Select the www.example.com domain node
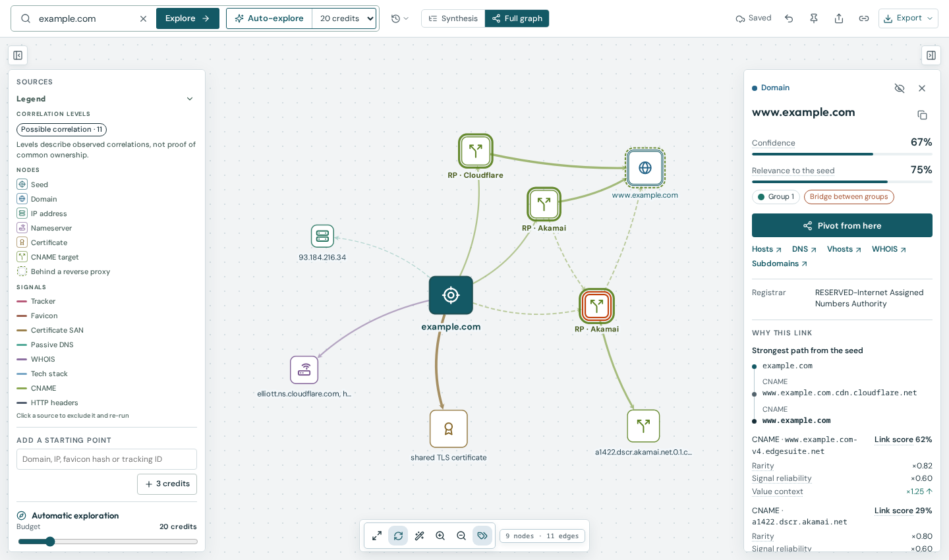This screenshot has height=560, width=949. pos(645,167)
